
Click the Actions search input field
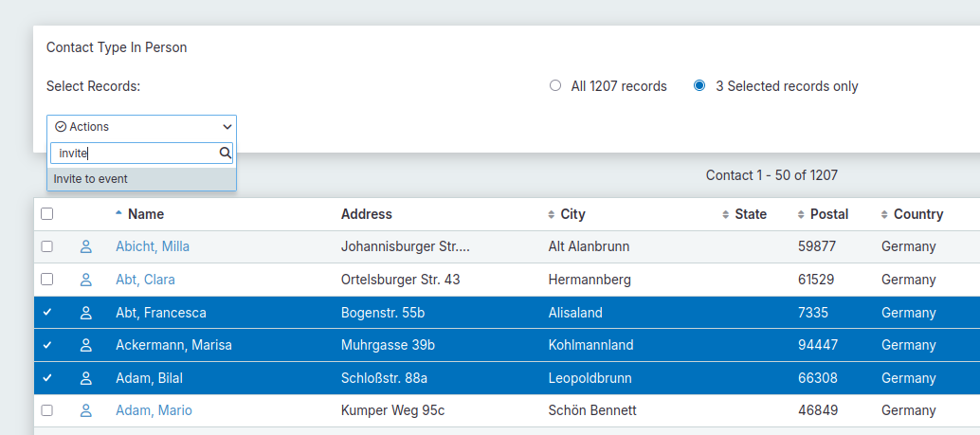[134, 153]
